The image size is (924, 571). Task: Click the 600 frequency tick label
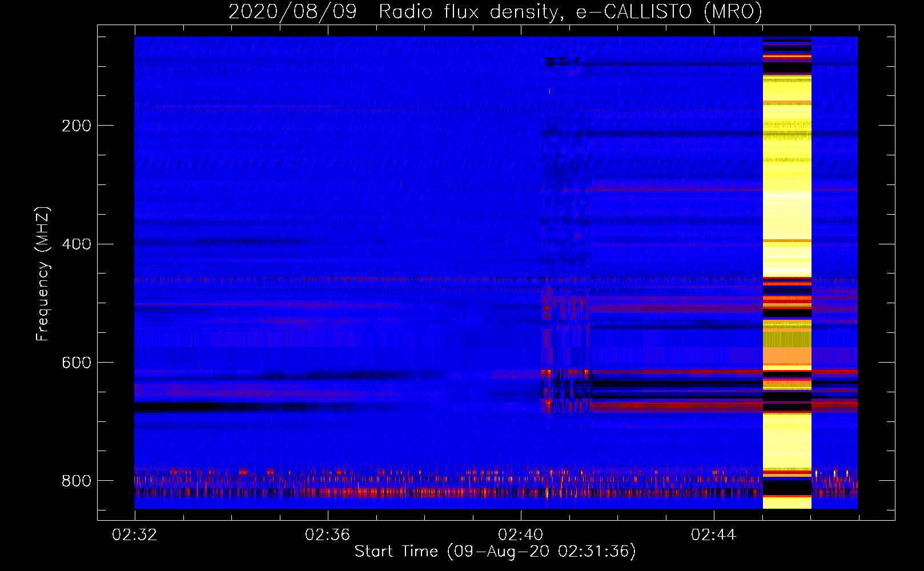coord(77,363)
